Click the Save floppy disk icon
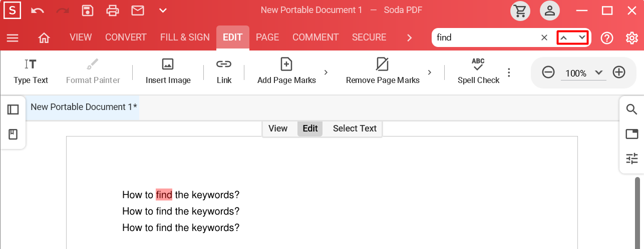 coord(88,10)
